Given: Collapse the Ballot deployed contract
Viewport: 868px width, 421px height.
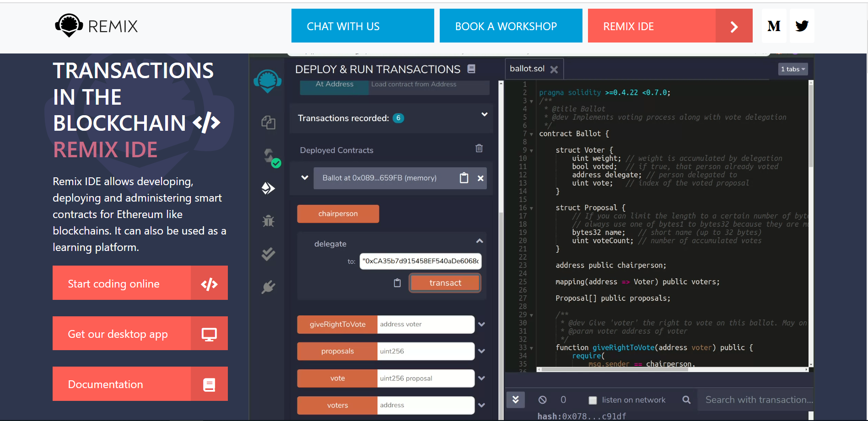Looking at the screenshot, I should tap(305, 177).
